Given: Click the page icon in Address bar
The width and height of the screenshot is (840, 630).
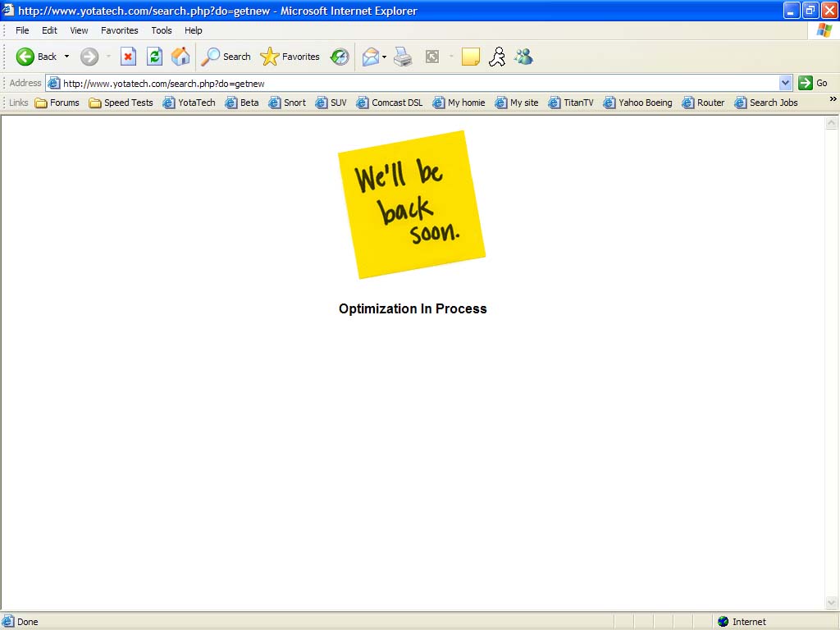Looking at the screenshot, I should click(53, 83).
